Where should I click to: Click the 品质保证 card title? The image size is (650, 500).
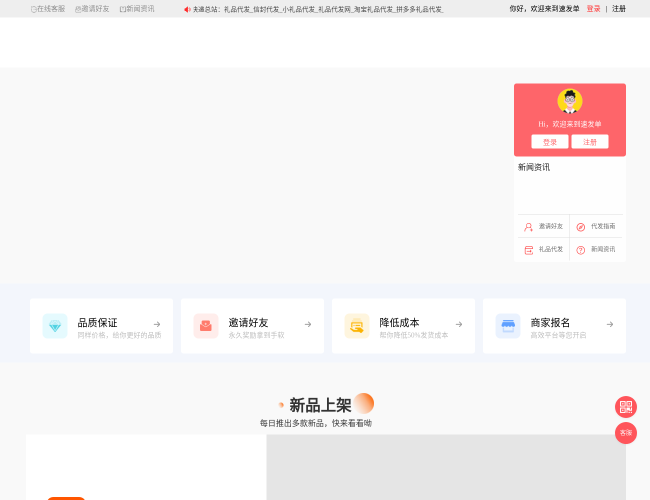click(97, 323)
